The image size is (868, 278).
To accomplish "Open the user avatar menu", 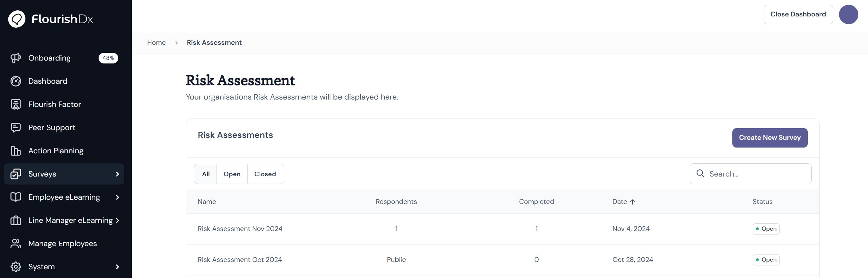I will (848, 14).
